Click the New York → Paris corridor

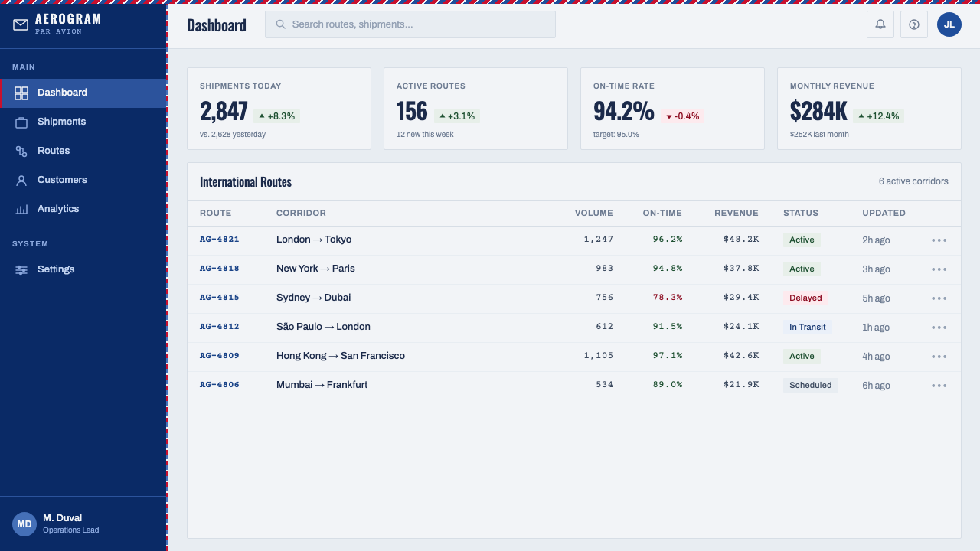[x=315, y=269]
